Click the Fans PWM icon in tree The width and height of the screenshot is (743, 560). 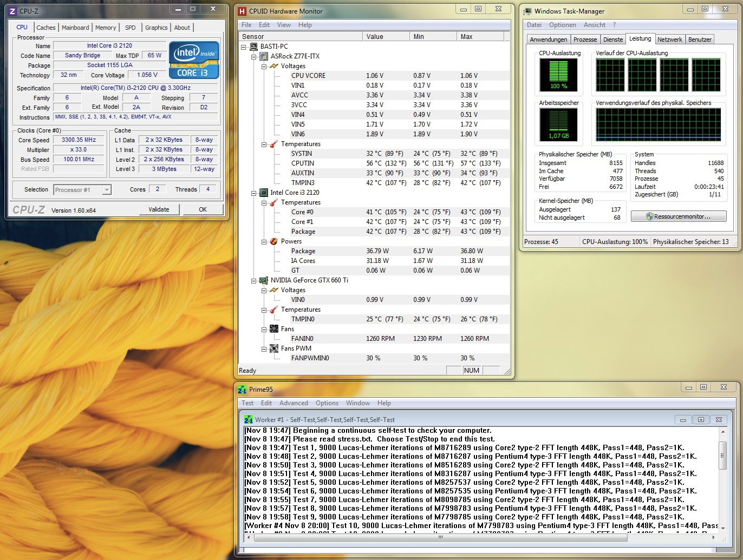(273, 348)
